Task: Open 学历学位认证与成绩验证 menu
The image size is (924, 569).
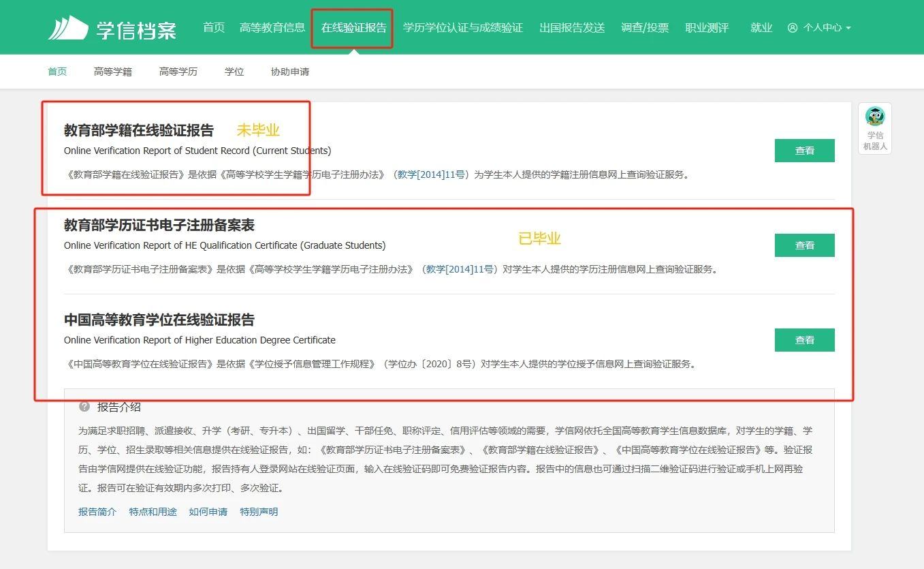Action: [463, 28]
